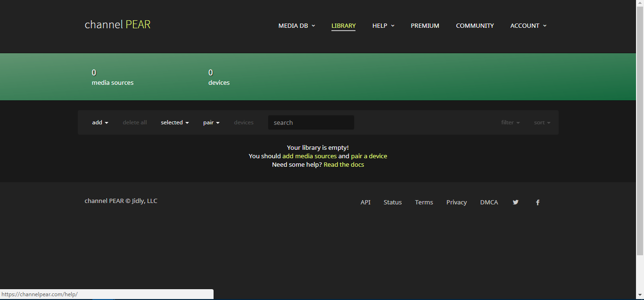Click the Twitter icon in footer
Screen dimensions: 644x300
point(515,203)
